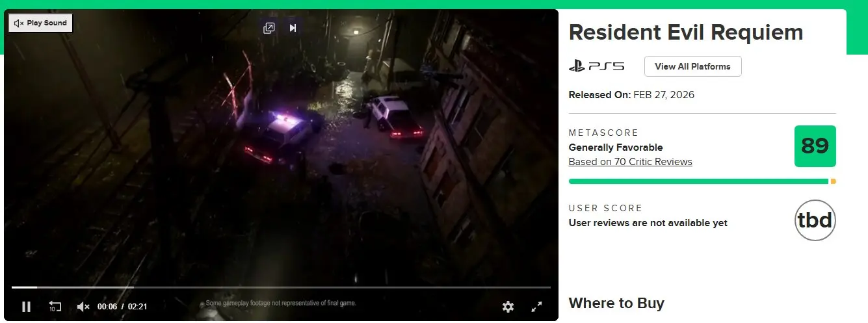Rewind the video 10 seconds
Image resolution: width=868 pixels, height=323 pixels.
pos(55,307)
